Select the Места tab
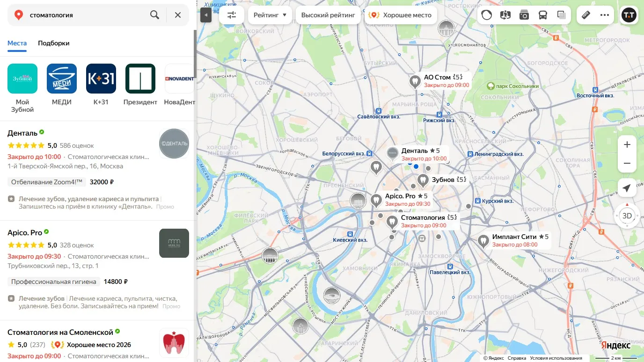The image size is (644, 362). pos(17,43)
